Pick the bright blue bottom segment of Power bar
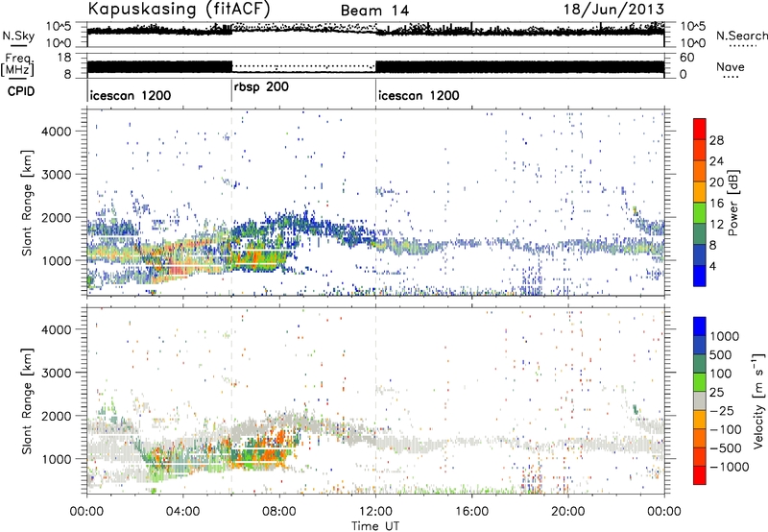Image resolution: width=768 pixels, height=532 pixels. tap(700, 276)
